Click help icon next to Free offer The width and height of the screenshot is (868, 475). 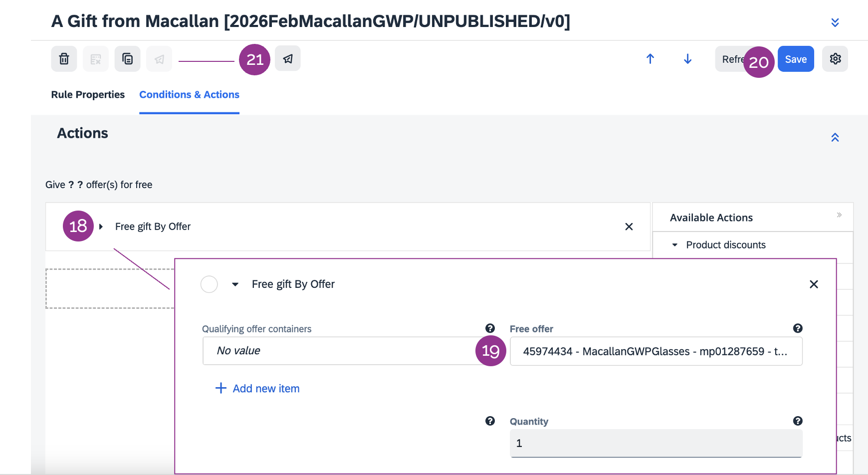click(x=798, y=328)
